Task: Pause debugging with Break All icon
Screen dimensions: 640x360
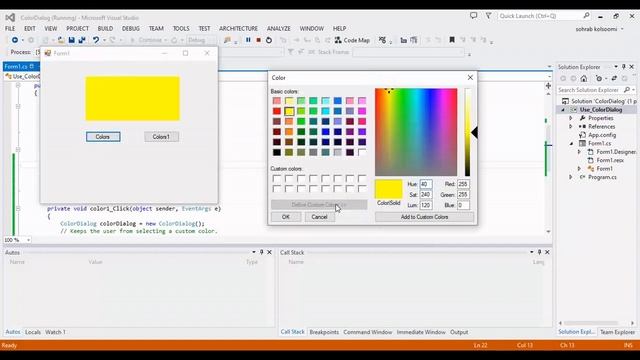Action: point(248,40)
